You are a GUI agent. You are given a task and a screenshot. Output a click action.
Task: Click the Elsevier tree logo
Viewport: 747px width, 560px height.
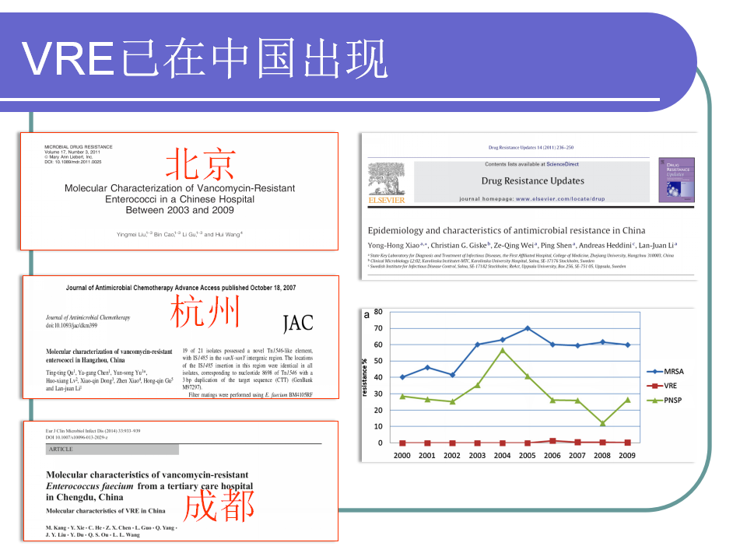(386, 180)
